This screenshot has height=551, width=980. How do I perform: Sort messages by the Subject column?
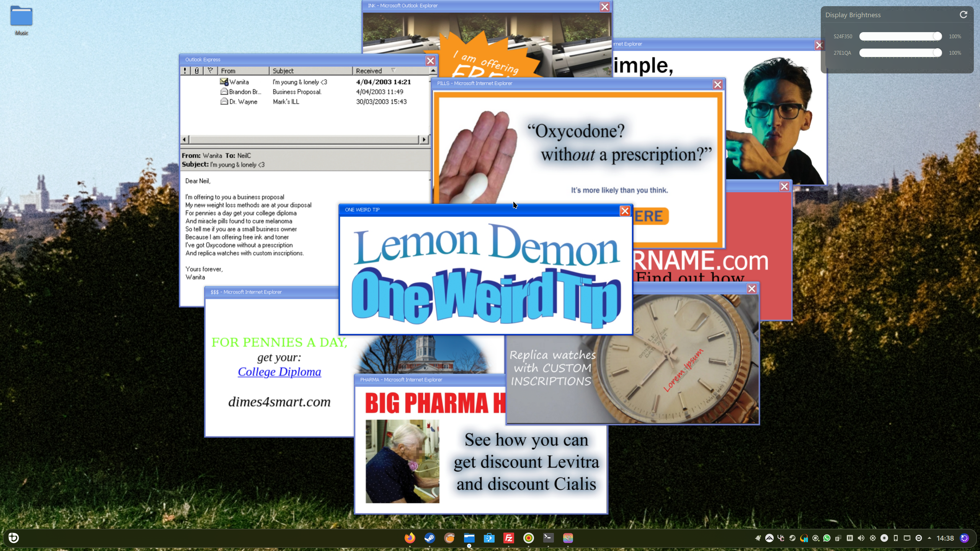coord(283,70)
